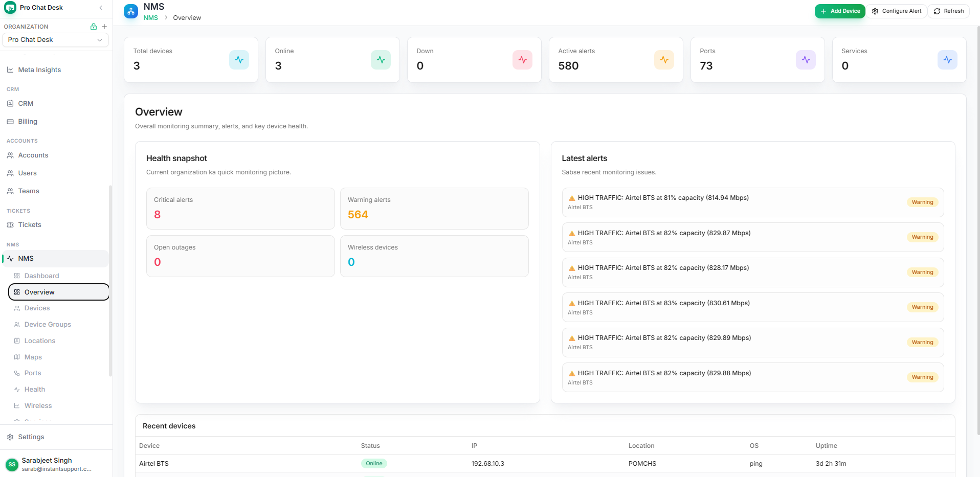
Task: Click the Active alerts value 580
Action: pyautogui.click(x=568, y=66)
